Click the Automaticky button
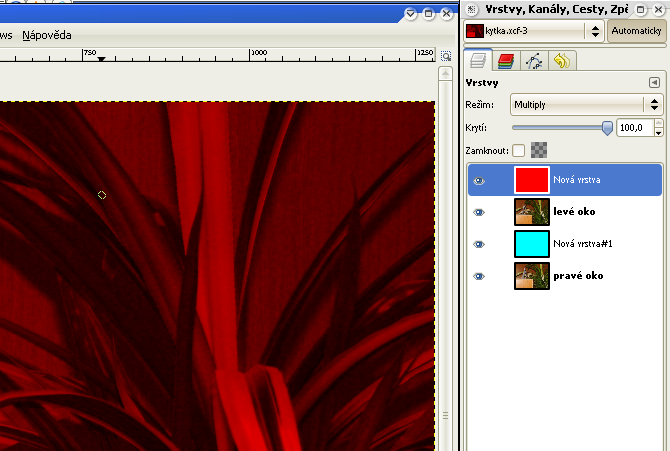Image resolution: width=670 pixels, height=451 pixels. tap(636, 31)
